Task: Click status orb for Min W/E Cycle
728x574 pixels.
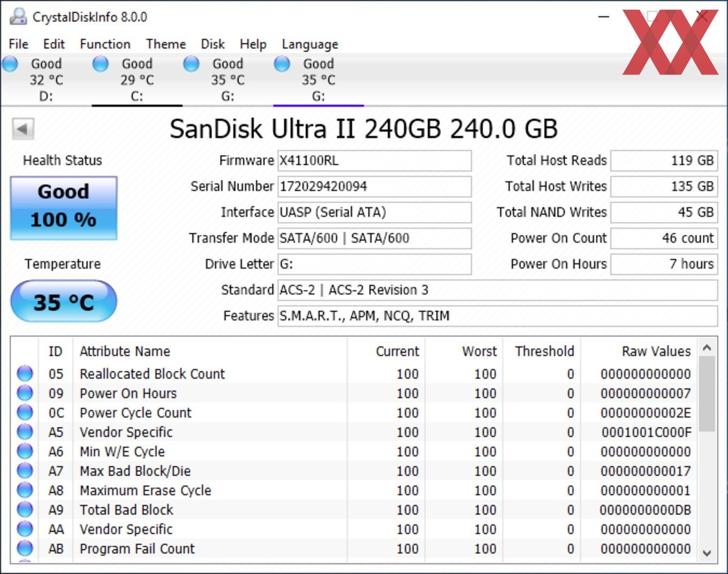Action: [25, 451]
